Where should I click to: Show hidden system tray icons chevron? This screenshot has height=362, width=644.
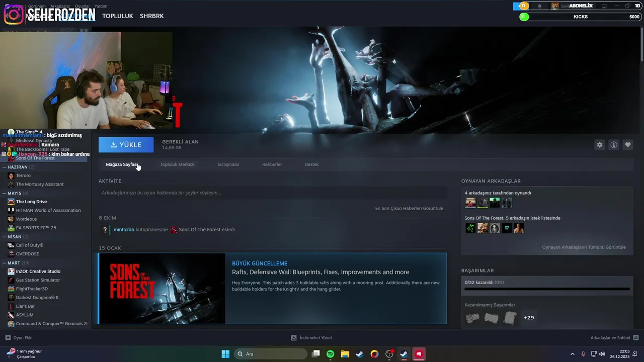[572, 354]
